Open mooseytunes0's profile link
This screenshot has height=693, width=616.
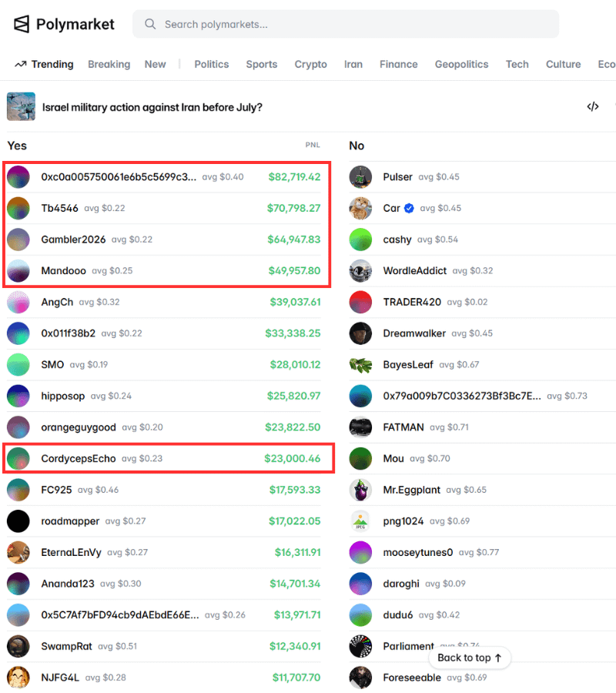click(418, 552)
